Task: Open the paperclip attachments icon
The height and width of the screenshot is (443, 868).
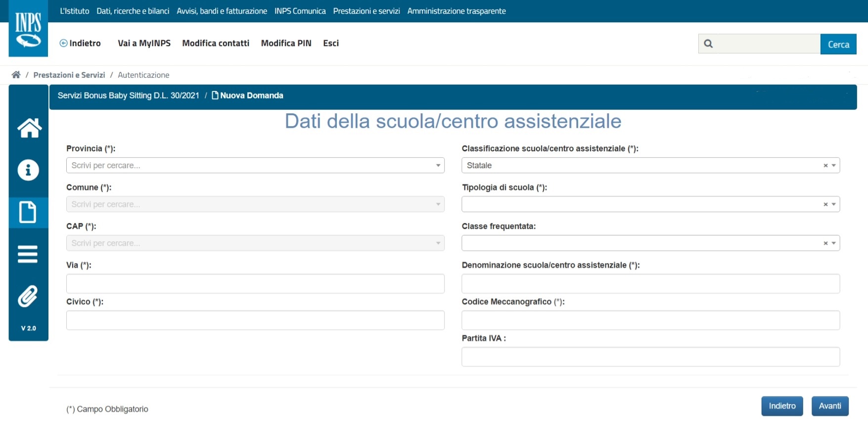Action: pos(28,296)
